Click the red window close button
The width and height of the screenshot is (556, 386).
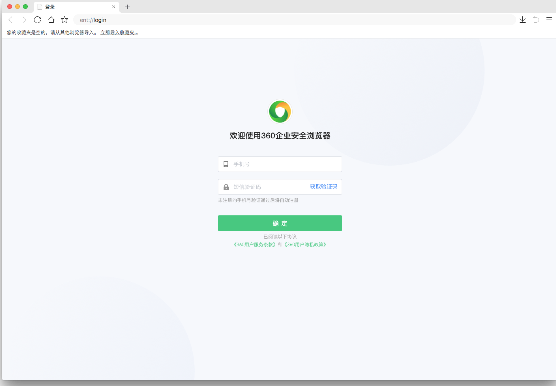pos(10,7)
